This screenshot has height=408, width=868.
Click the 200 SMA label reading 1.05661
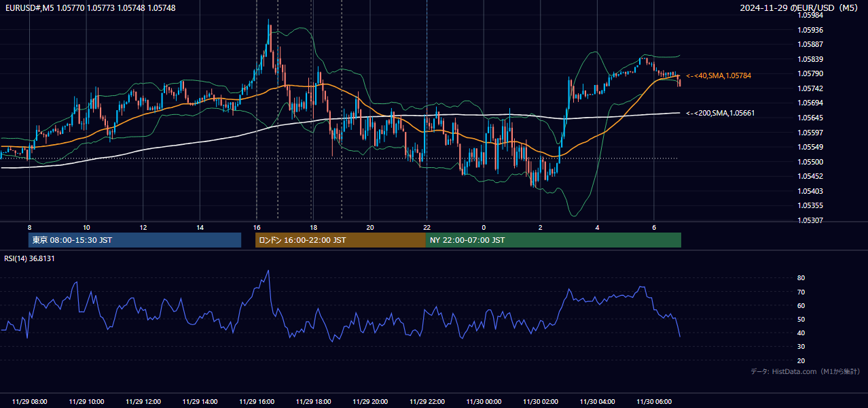point(720,113)
